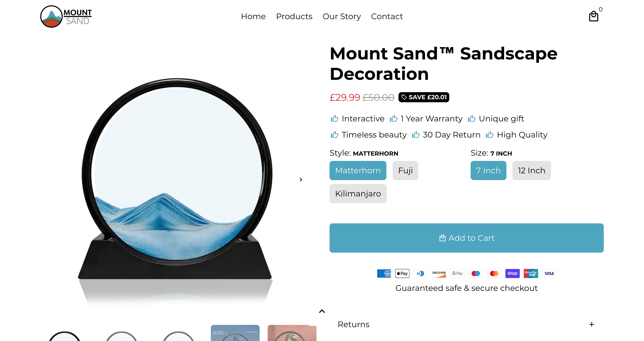
Task: Open the Contact link
Action: (x=387, y=16)
